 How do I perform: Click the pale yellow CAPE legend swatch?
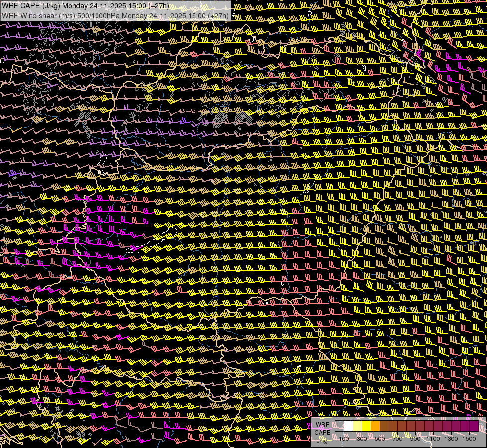(358, 426)
